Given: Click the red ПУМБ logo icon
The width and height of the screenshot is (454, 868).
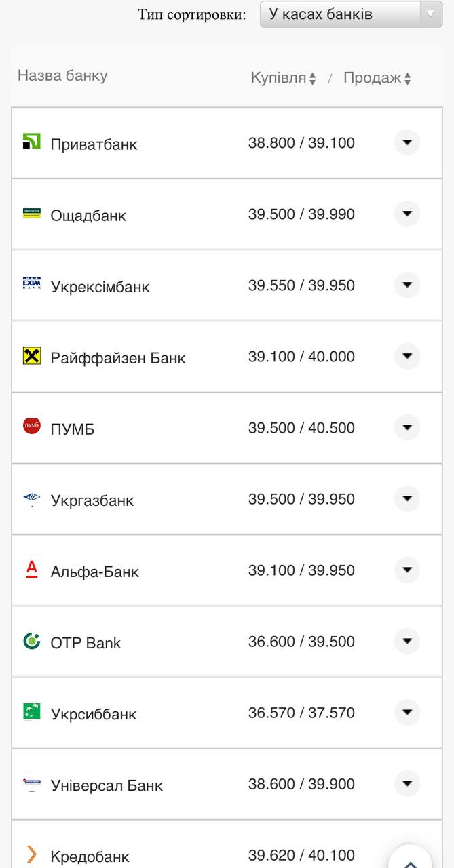Looking at the screenshot, I should 32,426.
